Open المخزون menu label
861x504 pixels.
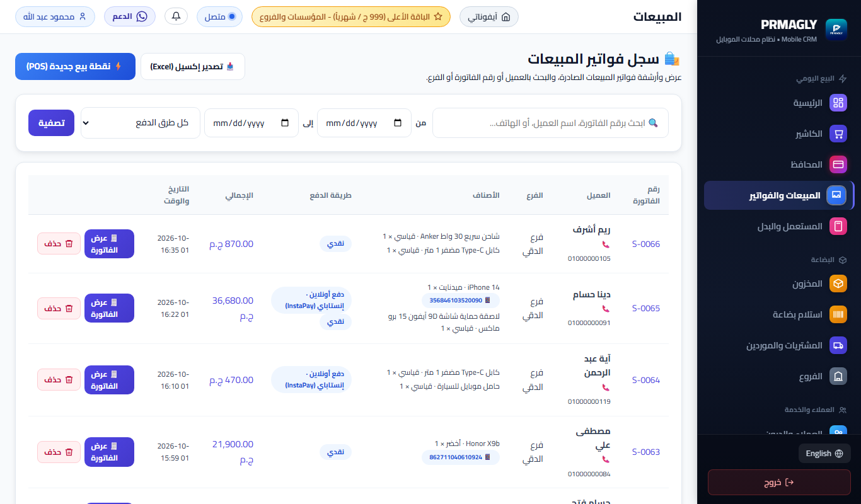807,283
